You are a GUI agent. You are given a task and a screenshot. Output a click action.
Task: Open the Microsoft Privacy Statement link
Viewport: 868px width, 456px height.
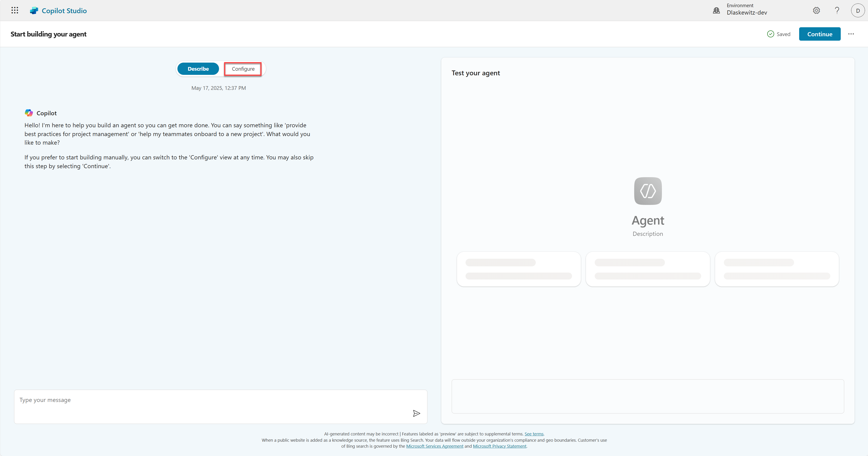500,446
